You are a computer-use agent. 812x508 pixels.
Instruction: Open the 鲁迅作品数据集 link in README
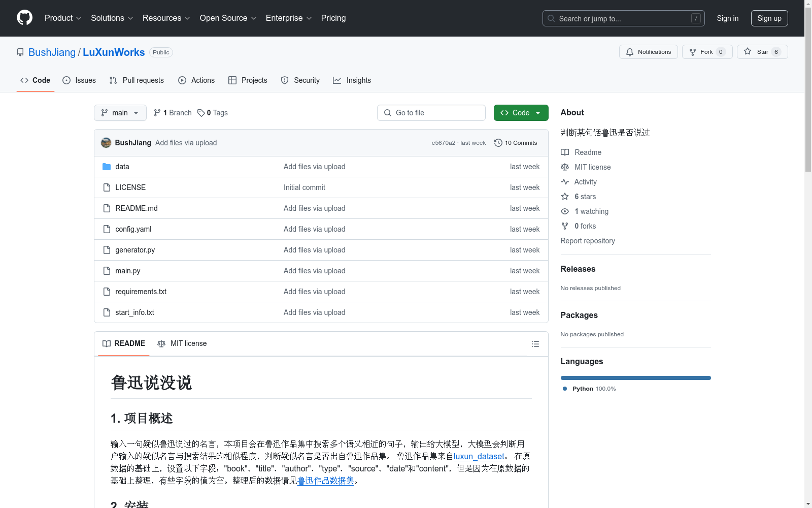tap(326, 481)
